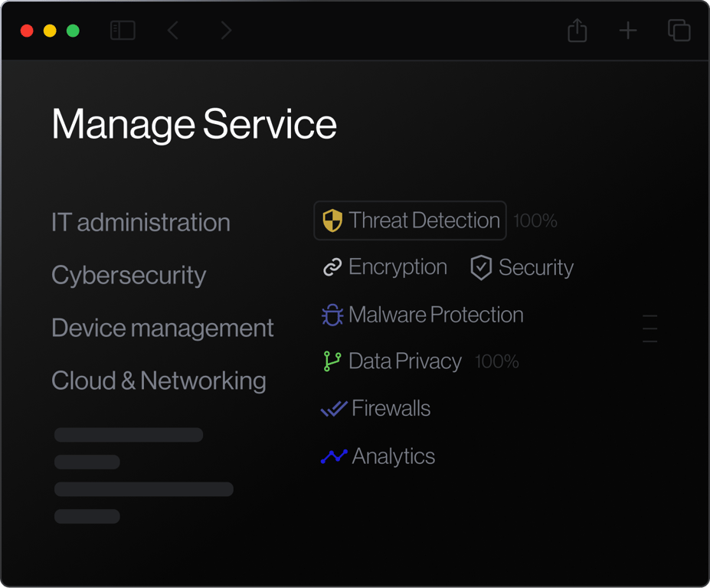Click the back navigation chevron
The height and width of the screenshot is (588, 710).
172,31
